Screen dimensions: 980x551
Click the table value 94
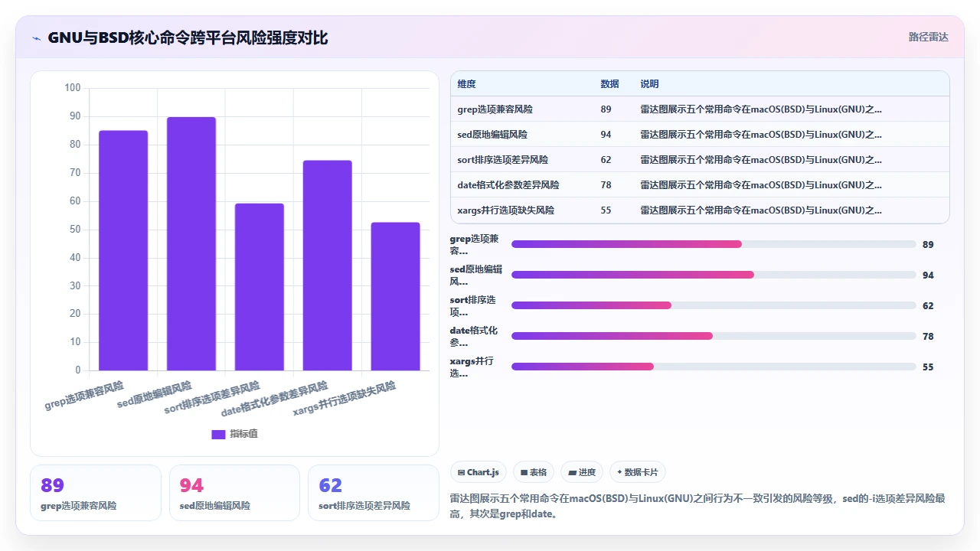click(x=606, y=135)
